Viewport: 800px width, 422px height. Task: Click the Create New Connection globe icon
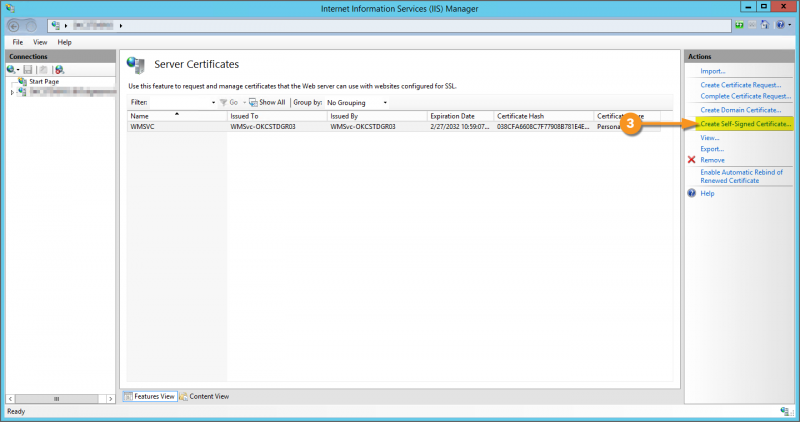click(11, 69)
